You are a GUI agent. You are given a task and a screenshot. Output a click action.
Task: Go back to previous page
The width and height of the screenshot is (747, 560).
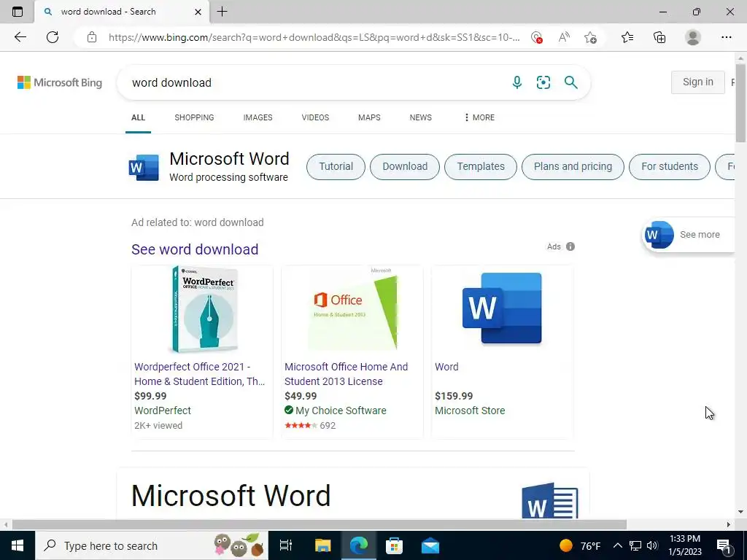pos(20,37)
